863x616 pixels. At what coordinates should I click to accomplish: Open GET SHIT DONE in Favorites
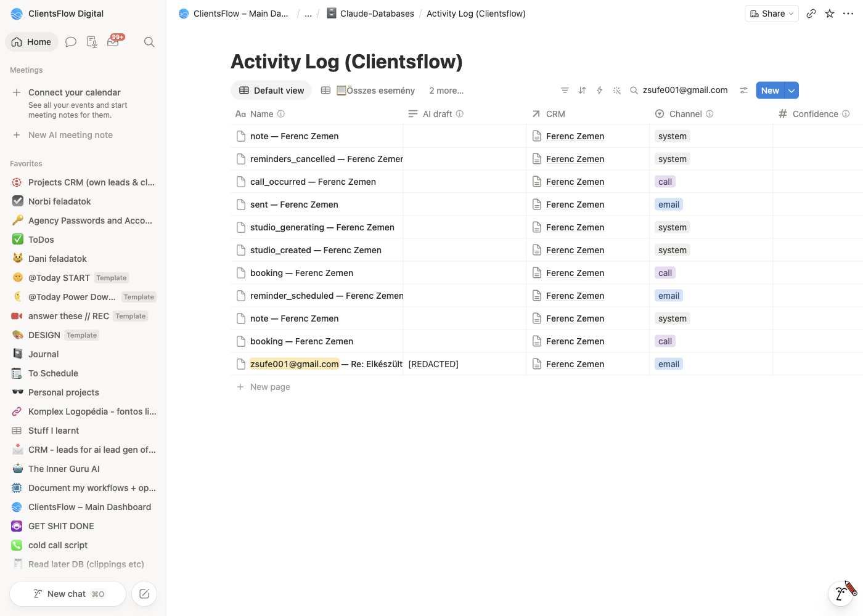point(84,526)
